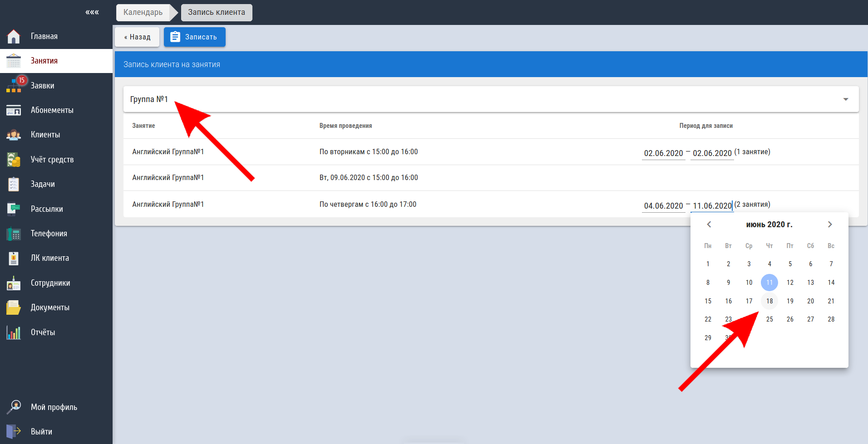The height and width of the screenshot is (444, 868).
Task: Go to previous month in the calendar
Action: click(709, 224)
